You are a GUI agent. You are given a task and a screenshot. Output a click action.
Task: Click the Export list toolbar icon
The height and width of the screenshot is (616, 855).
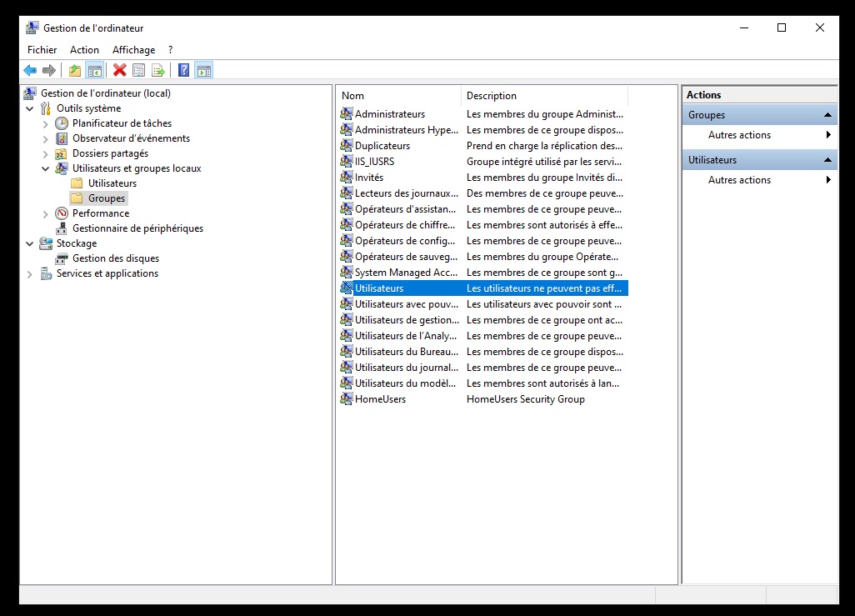pyautogui.click(x=157, y=71)
